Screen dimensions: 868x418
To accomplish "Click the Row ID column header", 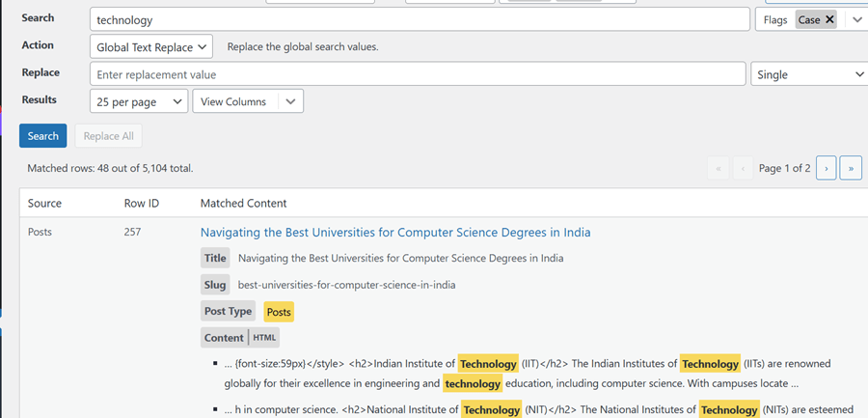I will coord(142,204).
